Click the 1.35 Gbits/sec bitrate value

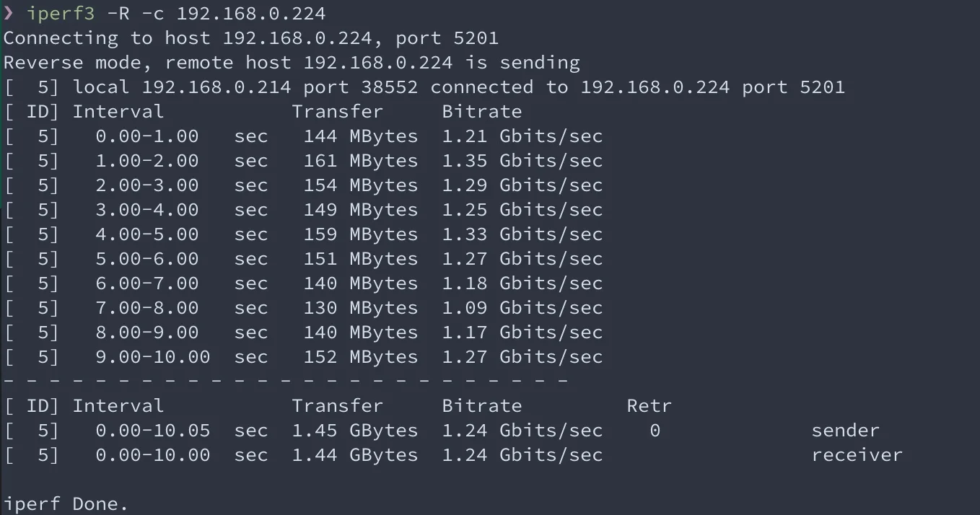tap(522, 161)
